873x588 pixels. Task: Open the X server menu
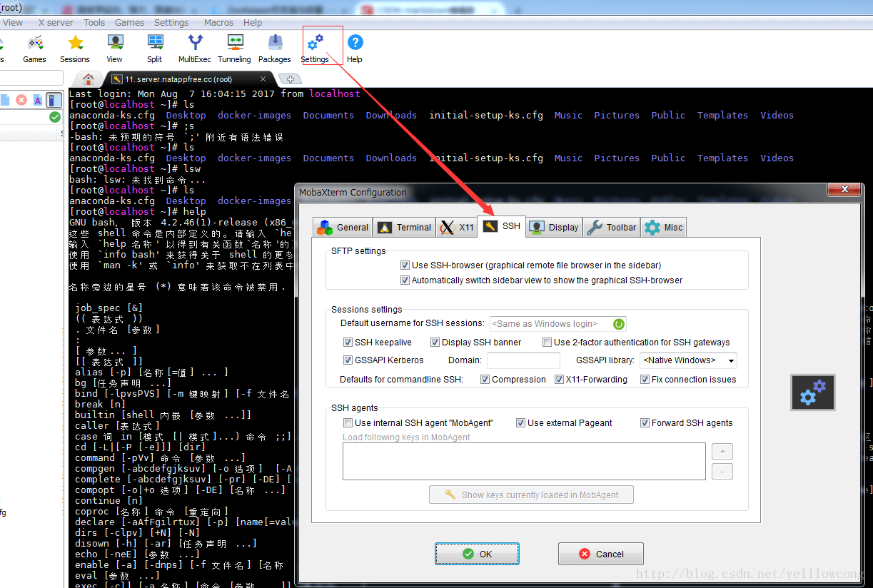[56, 23]
